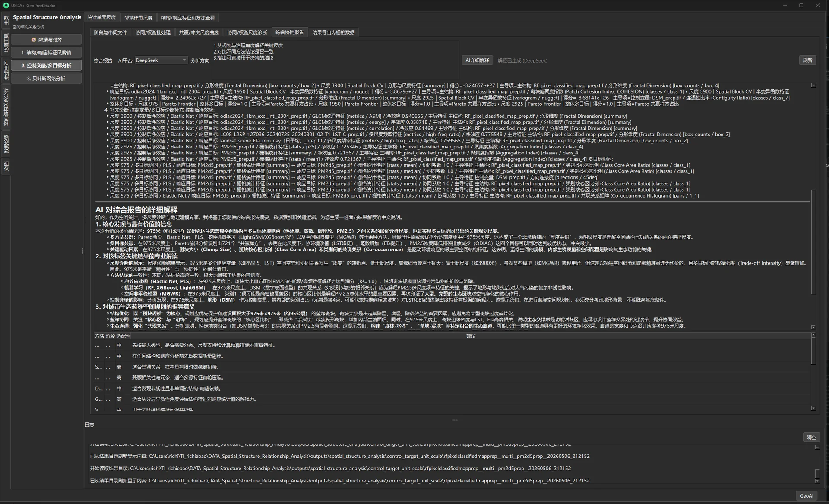Viewport: 829px width, 504px height.
Task: Click the 数据与对齐 button icon
Action: click(34, 40)
